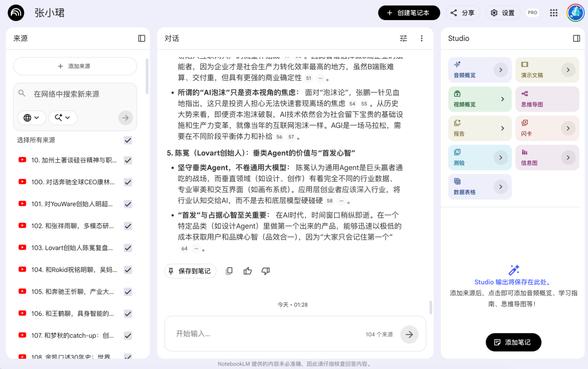Click the 创建笔记本 button
Image resolution: width=588 pixels, height=369 pixels.
coord(409,13)
